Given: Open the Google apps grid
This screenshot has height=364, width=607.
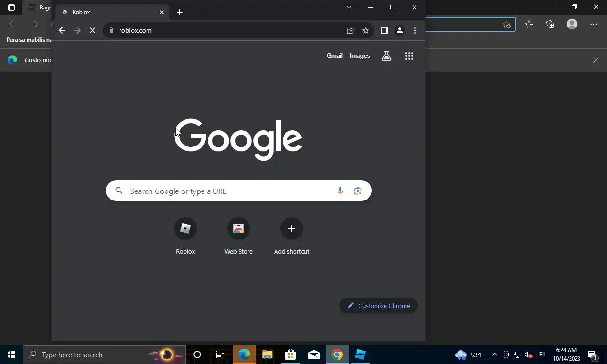Looking at the screenshot, I should (409, 56).
